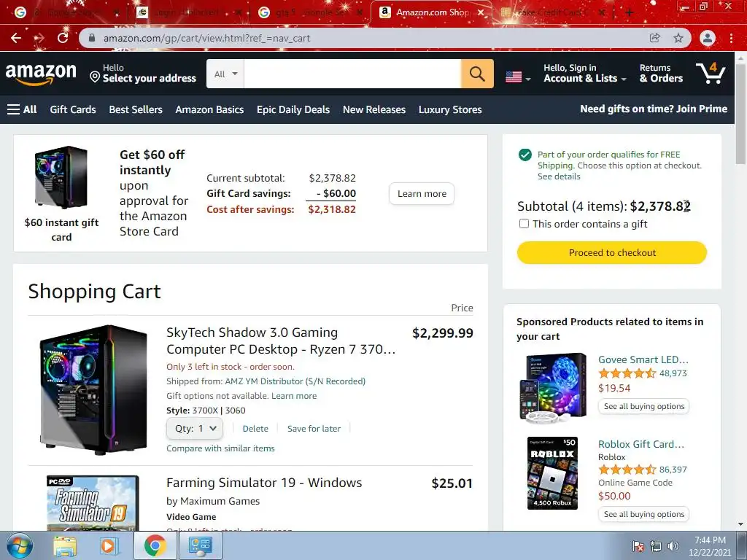Check This order contains a gift
Screen dimensions: 747x560
[x=524, y=224]
